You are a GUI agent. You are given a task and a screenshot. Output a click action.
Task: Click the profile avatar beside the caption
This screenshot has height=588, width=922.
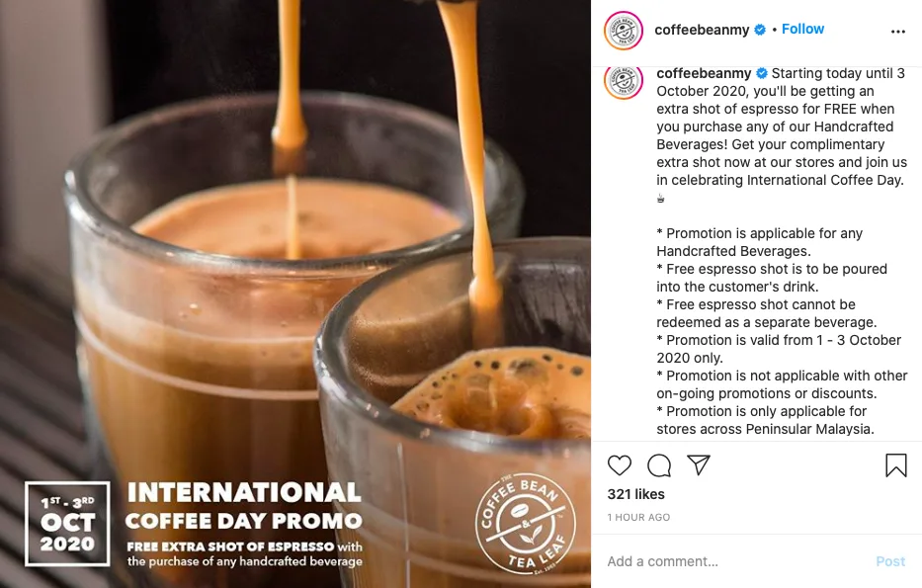tap(624, 81)
